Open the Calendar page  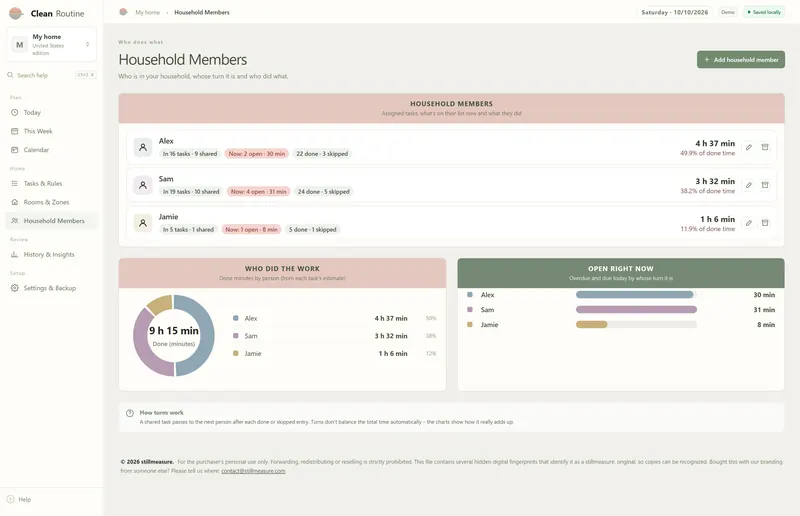tap(52, 150)
